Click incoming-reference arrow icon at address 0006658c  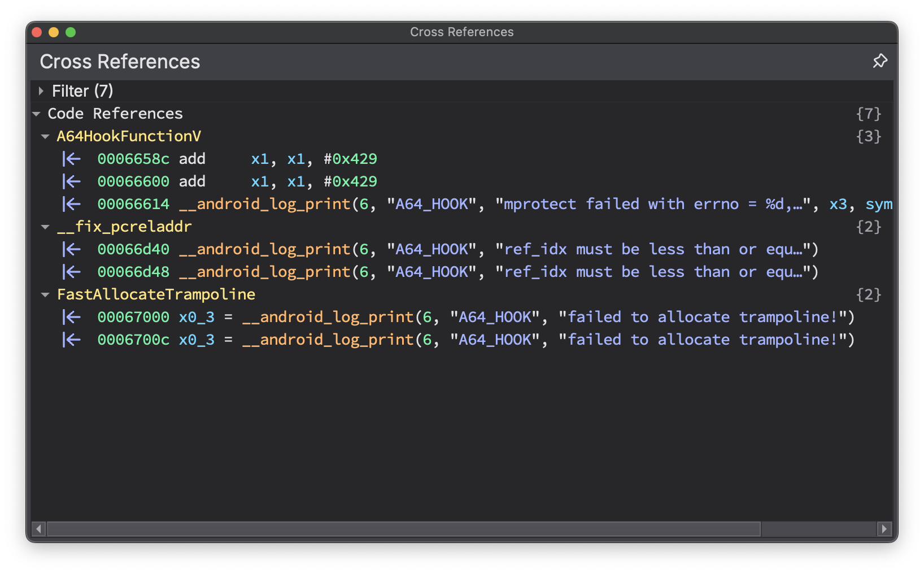click(x=72, y=159)
